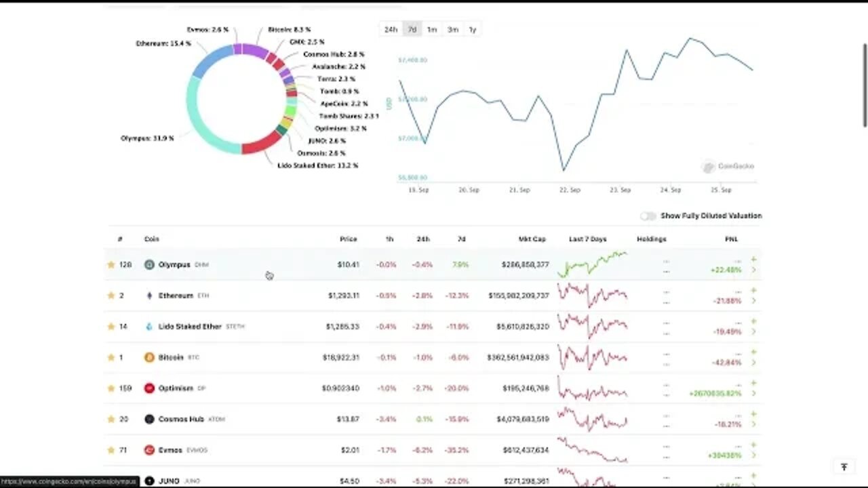
Task: Add a transaction with Cosmos Hub plus icon
Action: [x=753, y=413]
